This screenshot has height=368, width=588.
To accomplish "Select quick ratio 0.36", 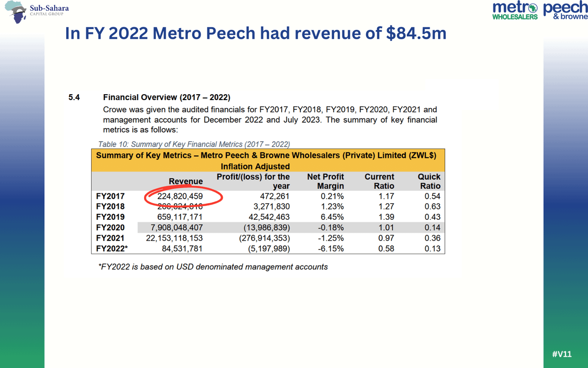I will [433, 238].
